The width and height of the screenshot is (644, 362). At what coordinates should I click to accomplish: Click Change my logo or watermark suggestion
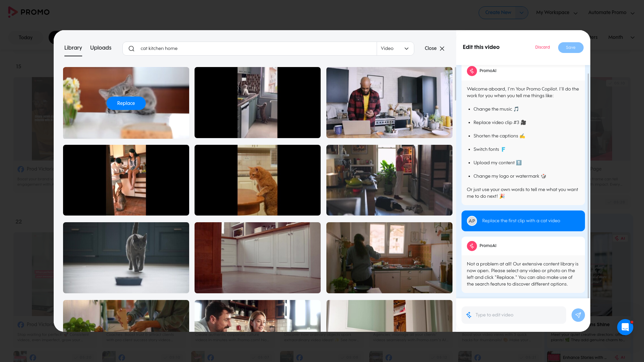509,176
